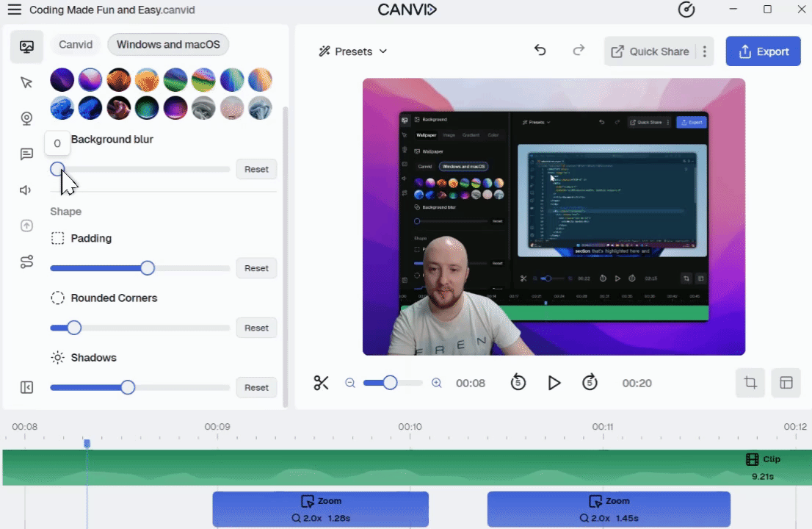Select the Canvid wallpaper tab
This screenshot has width=812, height=529.
point(76,45)
